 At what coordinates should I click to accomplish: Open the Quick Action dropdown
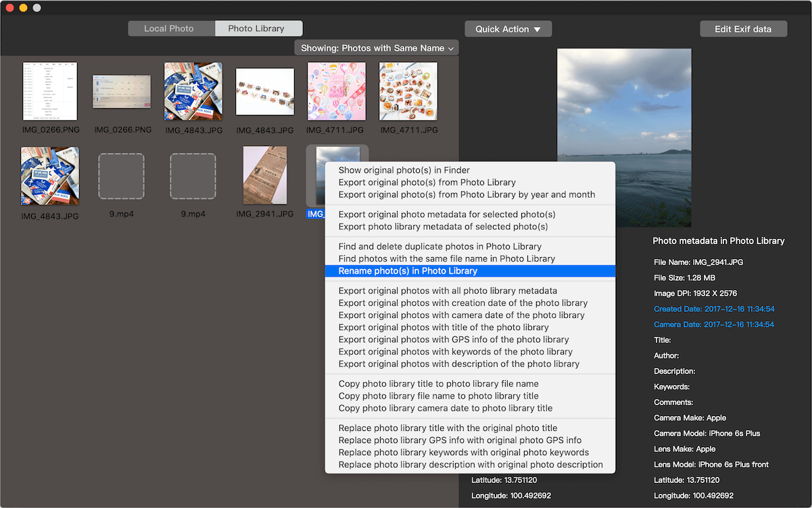508,29
